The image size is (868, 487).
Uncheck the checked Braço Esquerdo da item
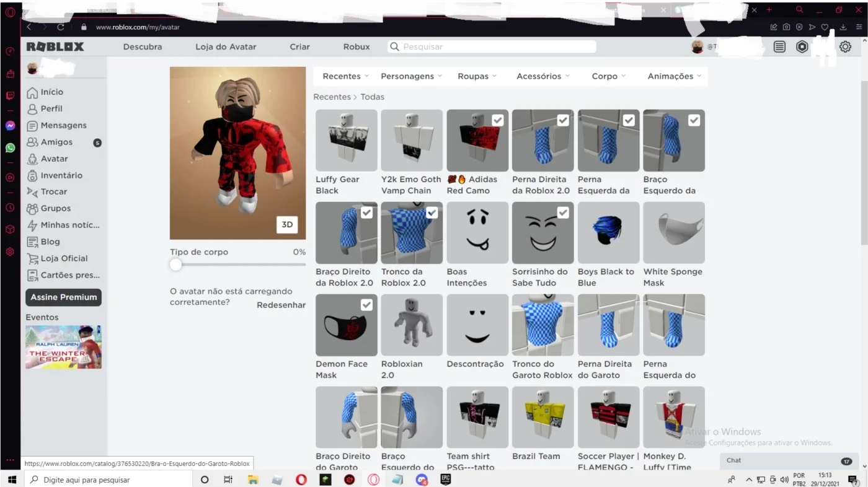694,120
